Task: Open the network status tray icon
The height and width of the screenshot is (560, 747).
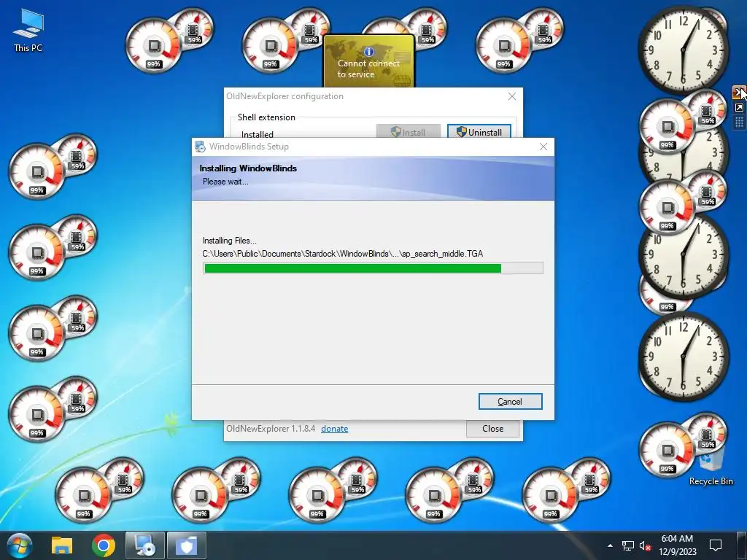Action: (x=628, y=545)
